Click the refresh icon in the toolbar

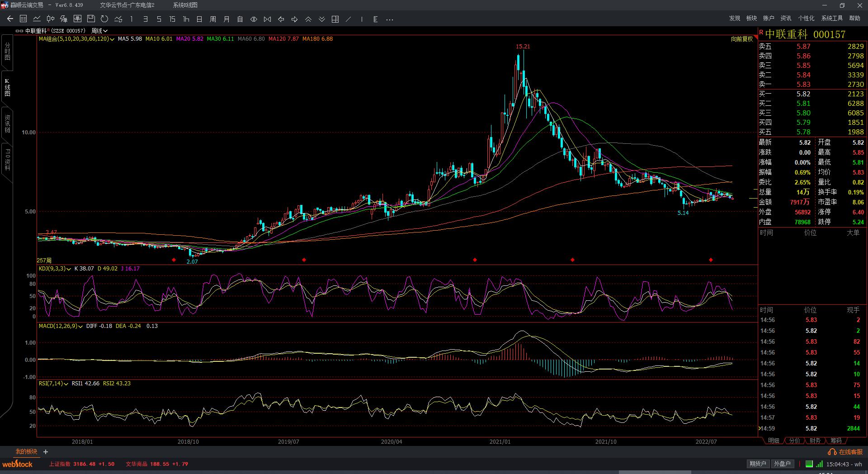click(x=104, y=19)
